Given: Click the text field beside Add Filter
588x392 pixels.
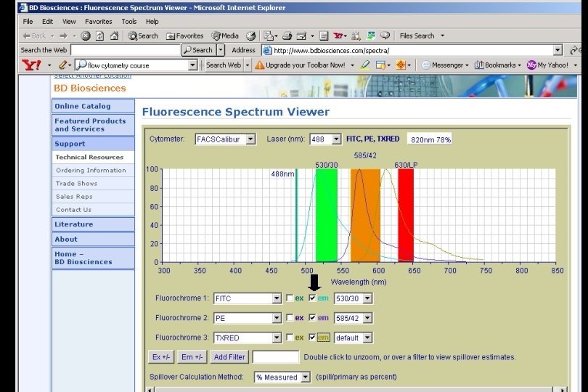Looking at the screenshot, I should tap(276, 357).
